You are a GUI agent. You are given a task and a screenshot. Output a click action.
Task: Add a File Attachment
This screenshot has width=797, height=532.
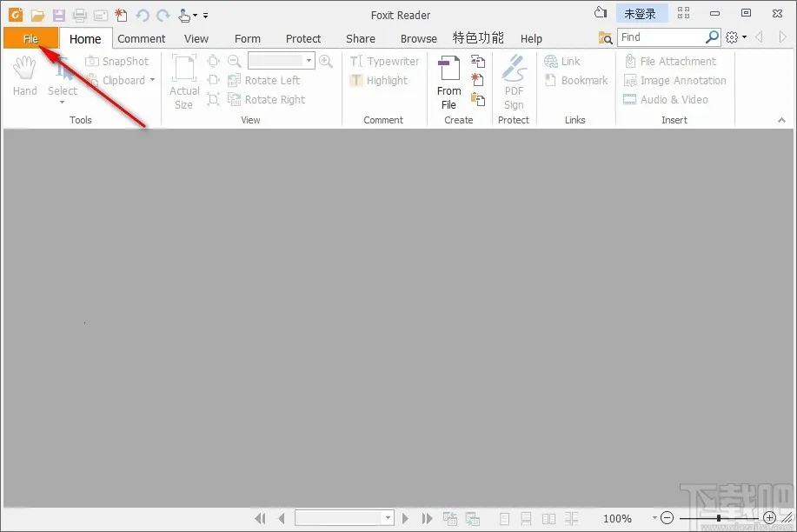672,61
